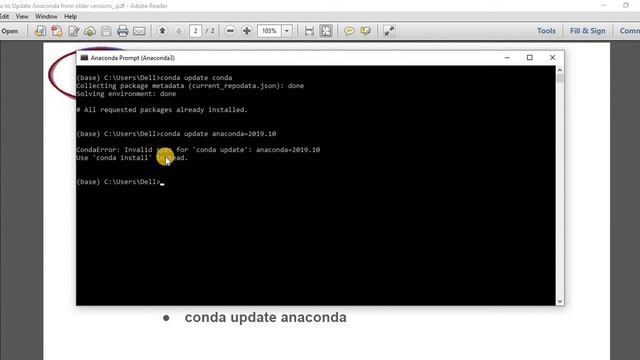Click the 'conda update anaconda=2019.10' command line
The height and width of the screenshot is (360, 640).
(176, 134)
